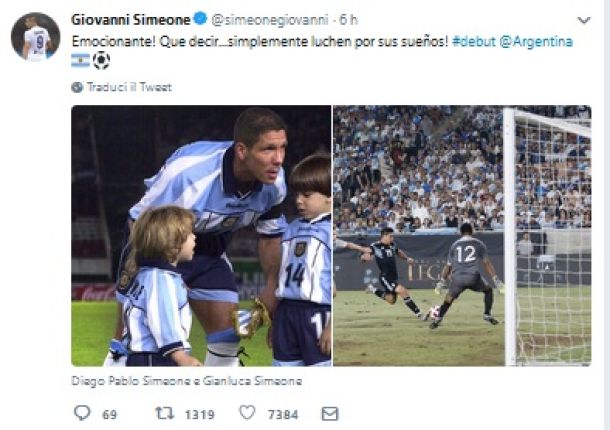Image resolution: width=610 pixels, height=430 pixels.
Task: Open the photo of the goal shot
Action: 462,235
